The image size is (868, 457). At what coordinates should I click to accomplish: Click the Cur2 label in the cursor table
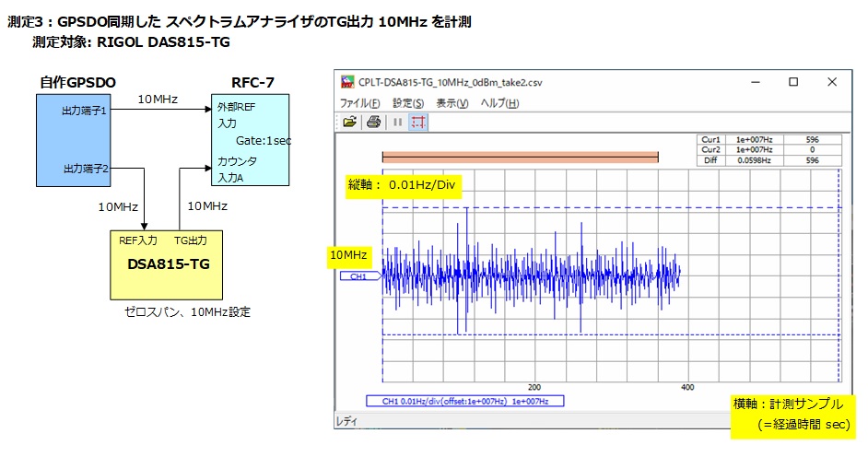pyautogui.click(x=710, y=150)
